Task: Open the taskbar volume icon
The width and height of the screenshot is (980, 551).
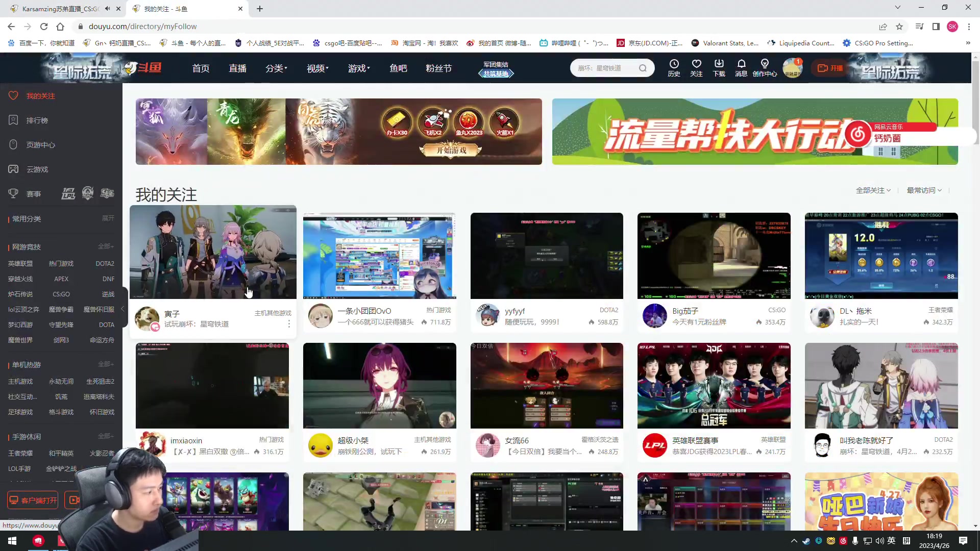Action: point(879,541)
